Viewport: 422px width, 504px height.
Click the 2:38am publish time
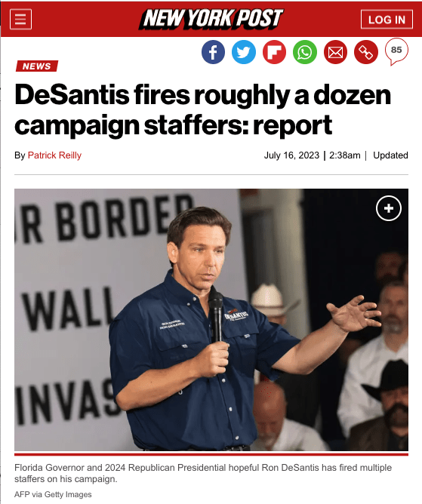pyautogui.click(x=344, y=155)
